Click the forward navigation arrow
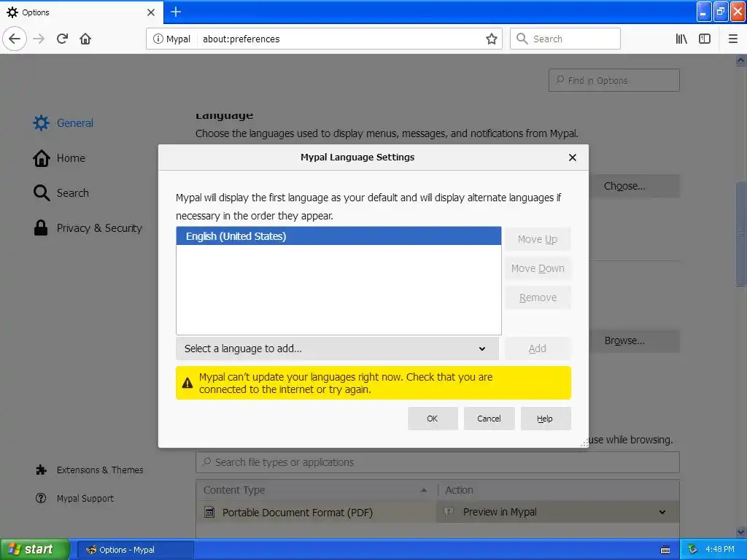 [39, 39]
